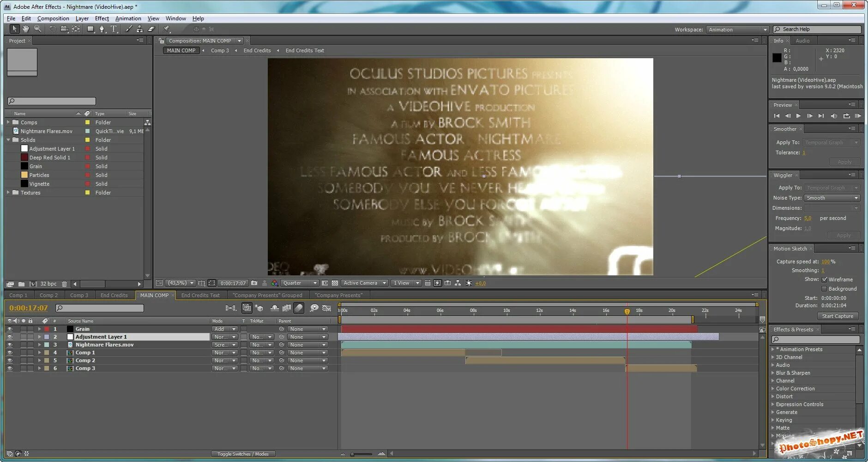Open the Quarter resolution dropdown
Screen dimensions: 868x462
point(300,283)
